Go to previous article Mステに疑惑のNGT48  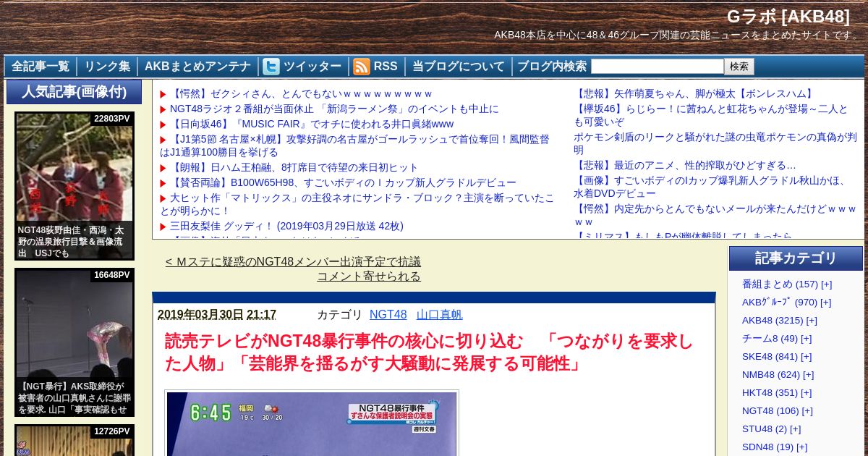tap(293, 269)
